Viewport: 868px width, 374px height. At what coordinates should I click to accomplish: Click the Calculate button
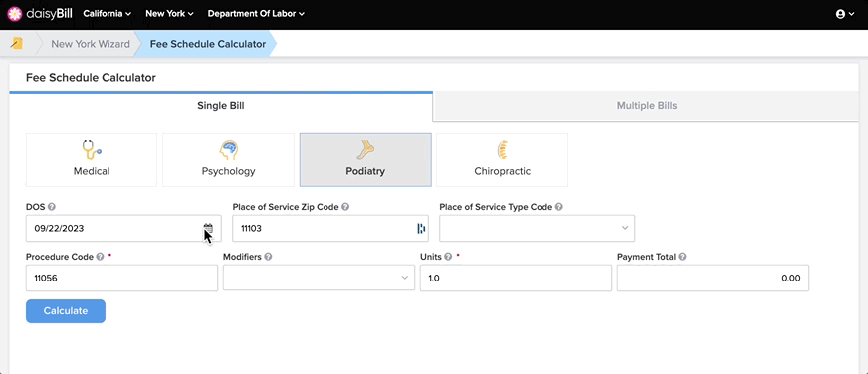coord(66,311)
